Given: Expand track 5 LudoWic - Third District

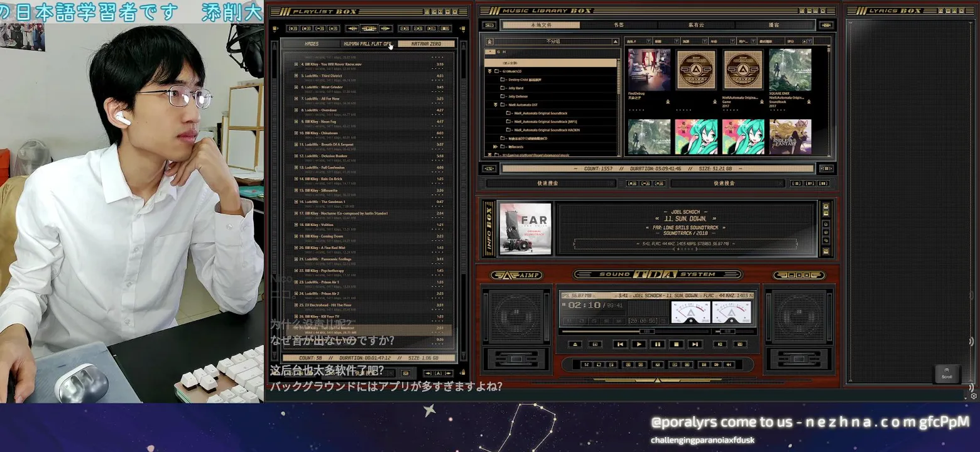Looking at the screenshot, I should pos(296,75).
